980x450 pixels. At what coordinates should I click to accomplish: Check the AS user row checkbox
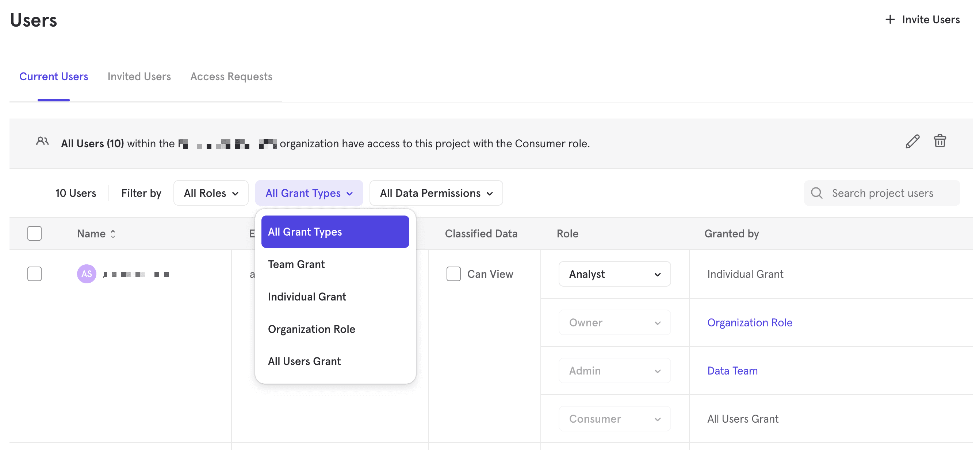click(34, 274)
